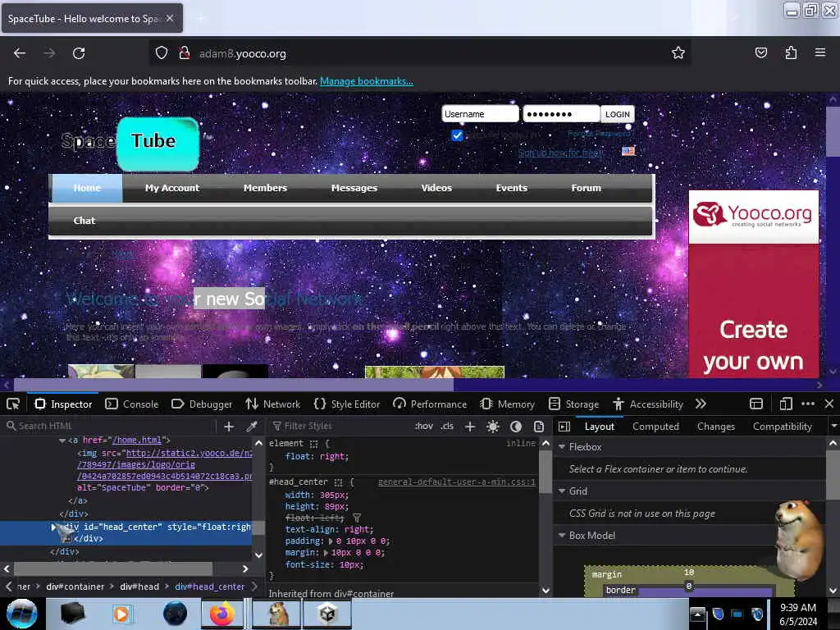Open the Extensions puzzle icon
Image resolution: width=840 pixels, height=630 pixels.
(791, 52)
